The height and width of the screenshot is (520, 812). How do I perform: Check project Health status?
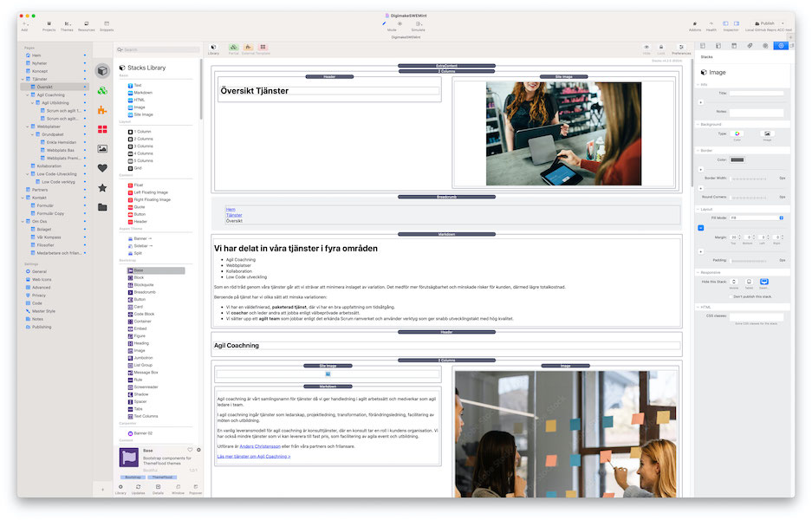click(x=711, y=23)
